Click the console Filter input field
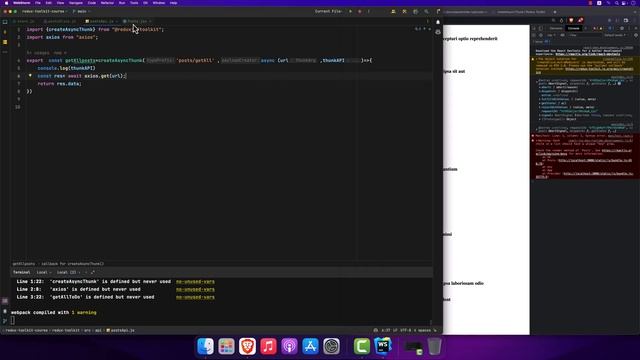 [x=584, y=35]
